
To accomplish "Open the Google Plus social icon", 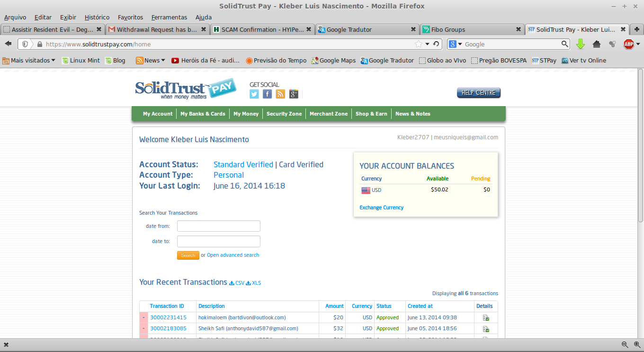I will [x=294, y=94].
